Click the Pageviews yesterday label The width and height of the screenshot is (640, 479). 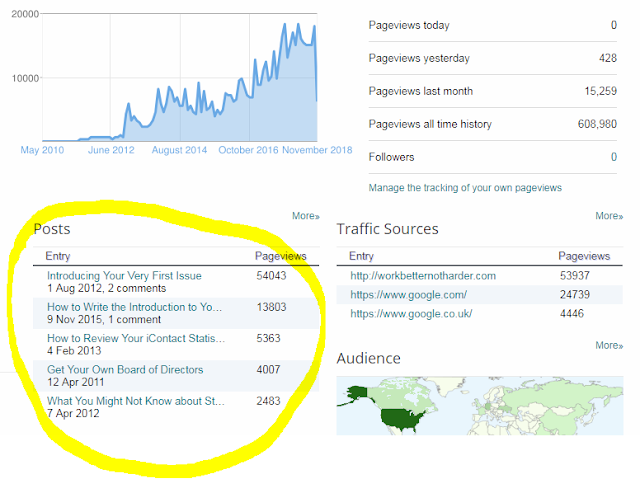click(x=419, y=58)
